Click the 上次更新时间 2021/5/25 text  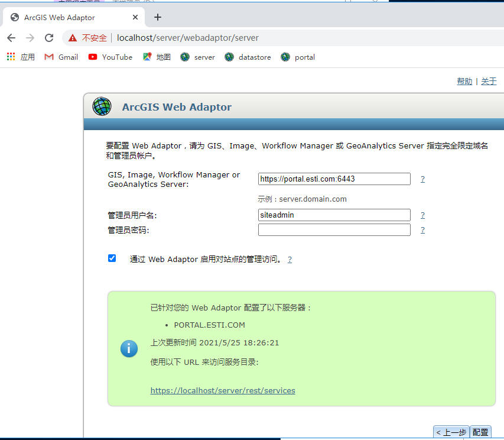[x=214, y=342]
